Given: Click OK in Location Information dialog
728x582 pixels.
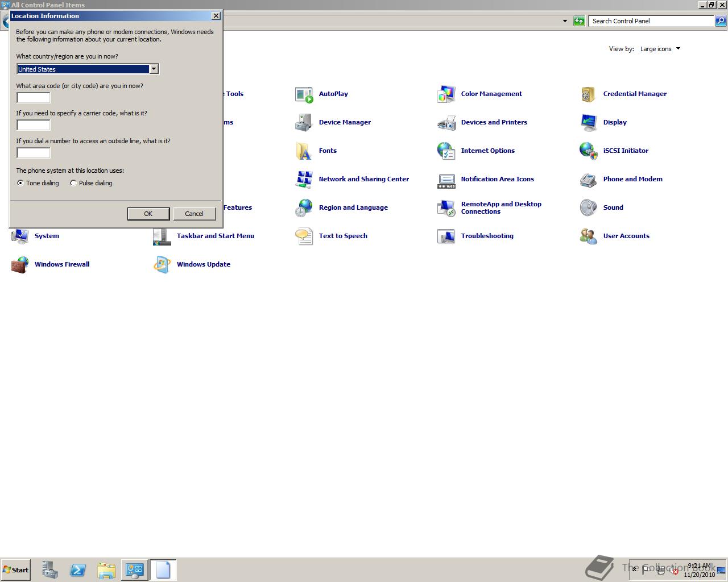Looking at the screenshot, I should coord(148,214).
